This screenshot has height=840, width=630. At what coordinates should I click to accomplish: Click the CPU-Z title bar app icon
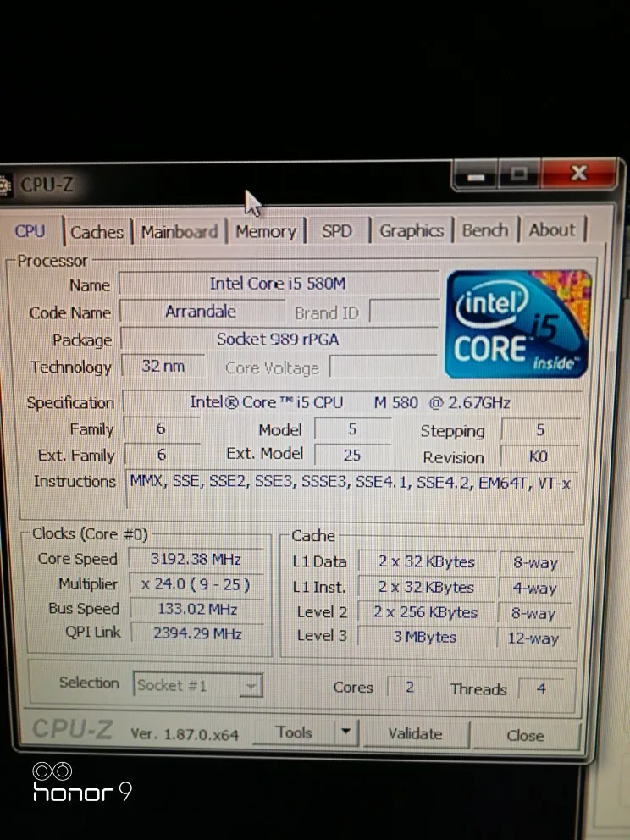[x=4, y=185]
